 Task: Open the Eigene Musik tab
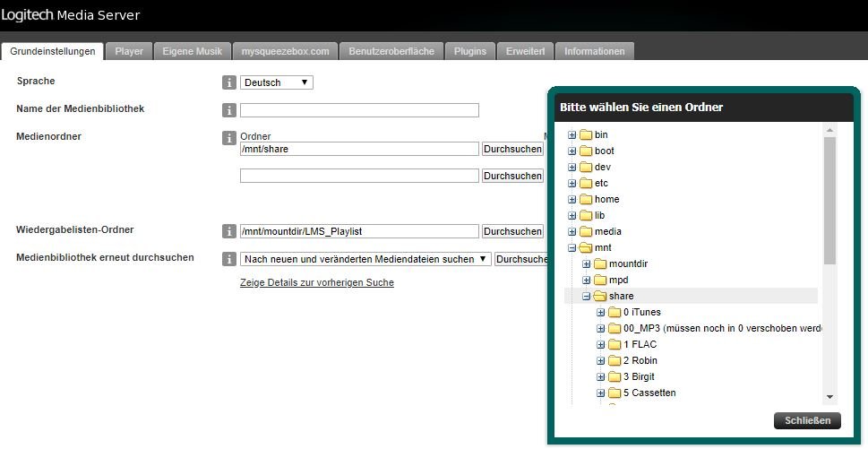193,51
